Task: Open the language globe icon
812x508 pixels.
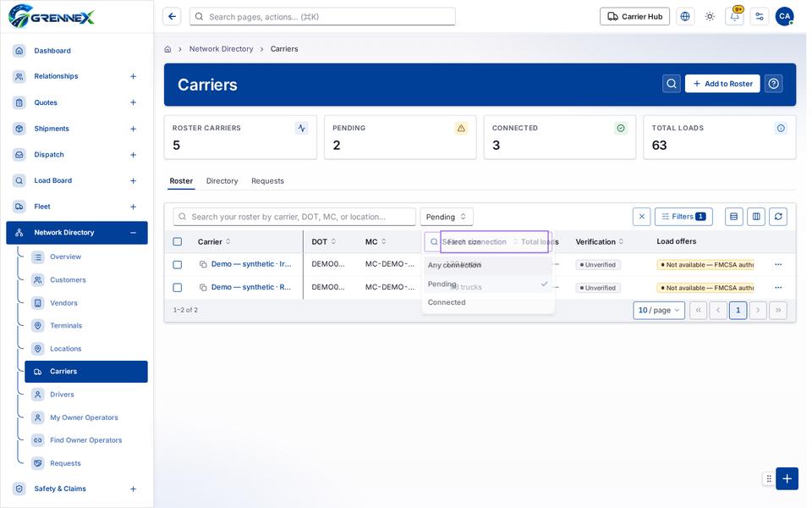Action: tap(684, 17)
